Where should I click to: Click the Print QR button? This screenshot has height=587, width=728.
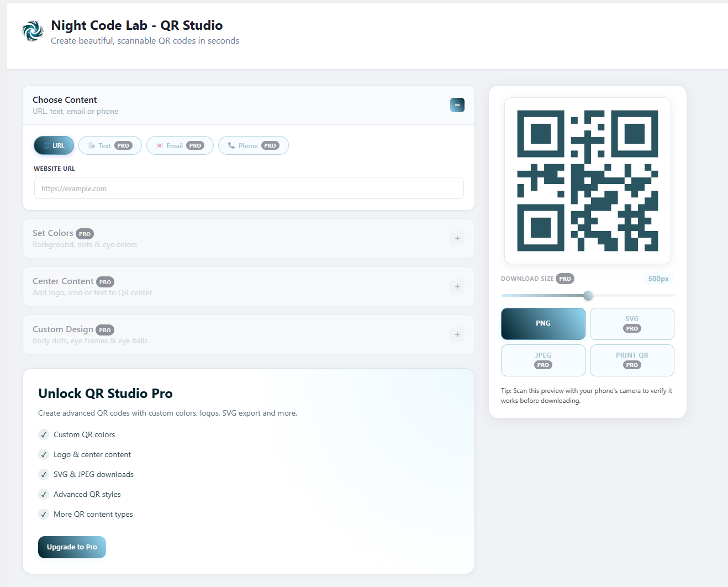click(632, 360)
